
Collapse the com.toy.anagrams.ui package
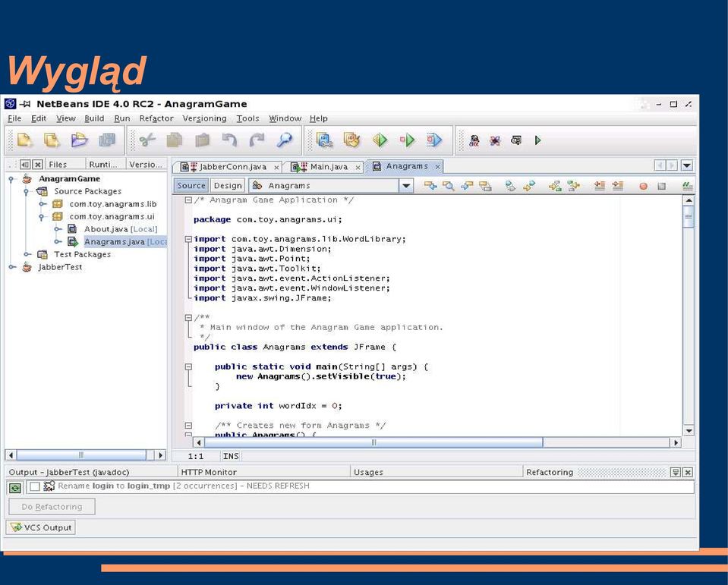(x=43, y=217)
